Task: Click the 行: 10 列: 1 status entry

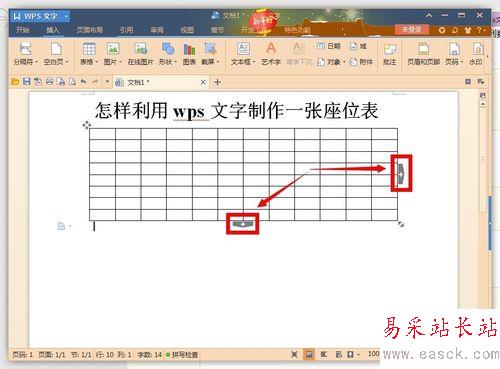Action: (113, 355)
